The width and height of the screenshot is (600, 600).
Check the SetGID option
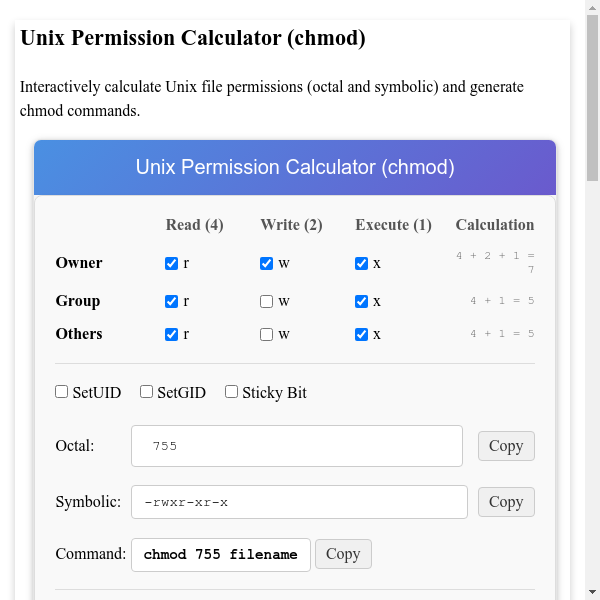[147, 392]
